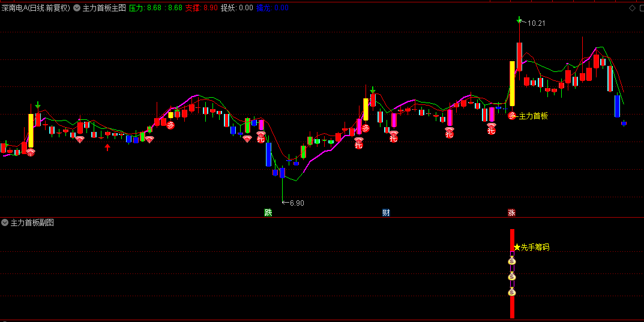Image resolution: width=644 pixels, height=322 pixels.
Task: Click the lowest money bag icon in sub-chart
Action: (512, 293)
